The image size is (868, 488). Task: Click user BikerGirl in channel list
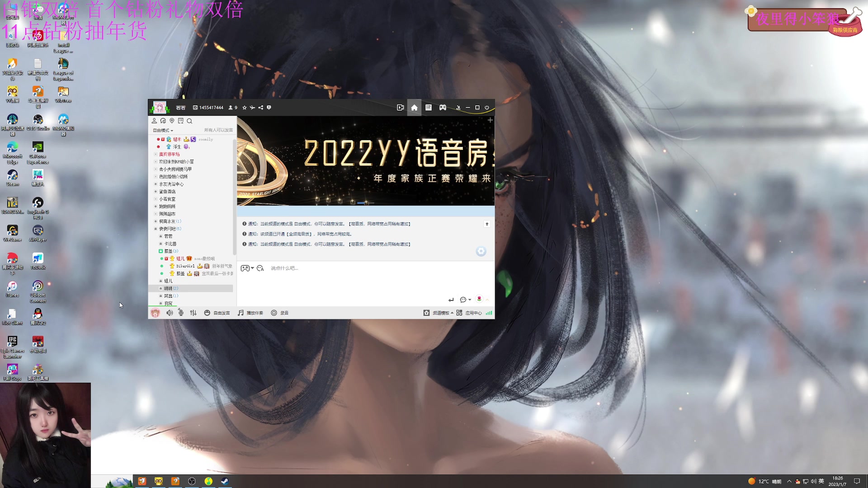pos(185,266)
